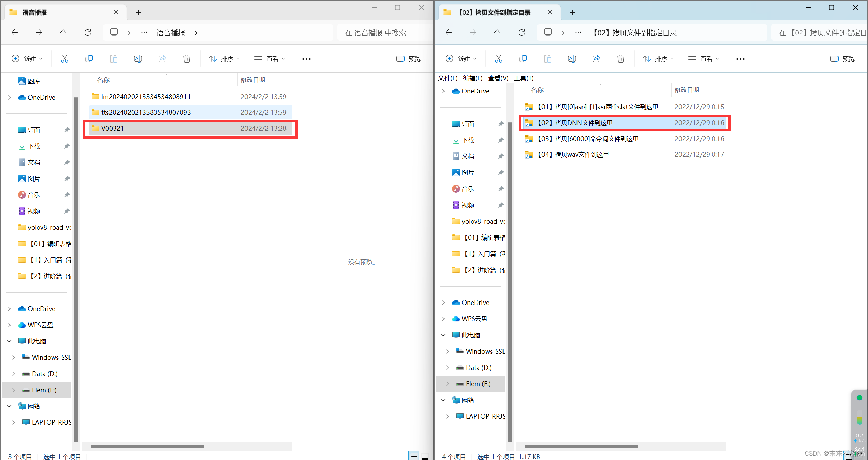868x460 pixels.
Task: Toggle the 预览 preview pane in right window
Action: point(842,59)
